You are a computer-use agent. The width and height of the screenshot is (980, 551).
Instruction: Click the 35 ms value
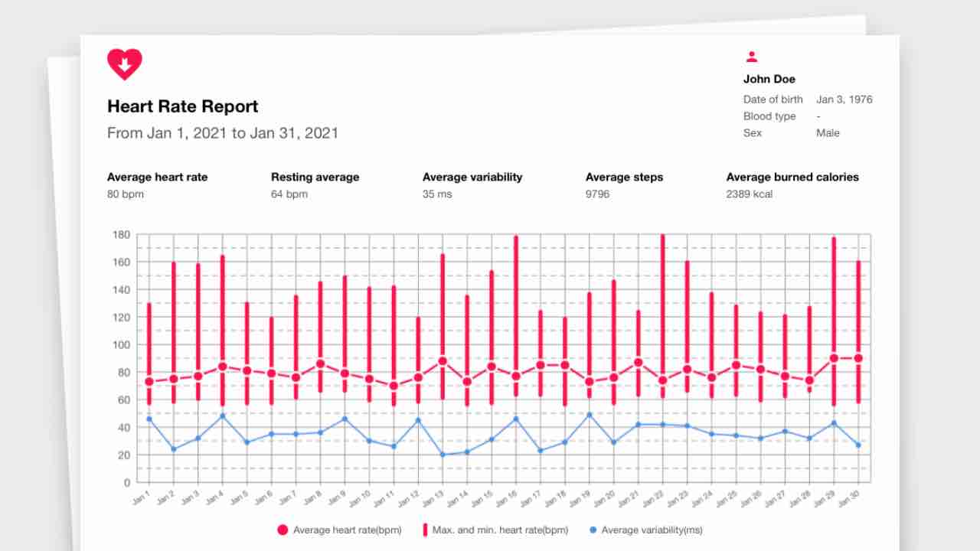(x=437, y=194)
